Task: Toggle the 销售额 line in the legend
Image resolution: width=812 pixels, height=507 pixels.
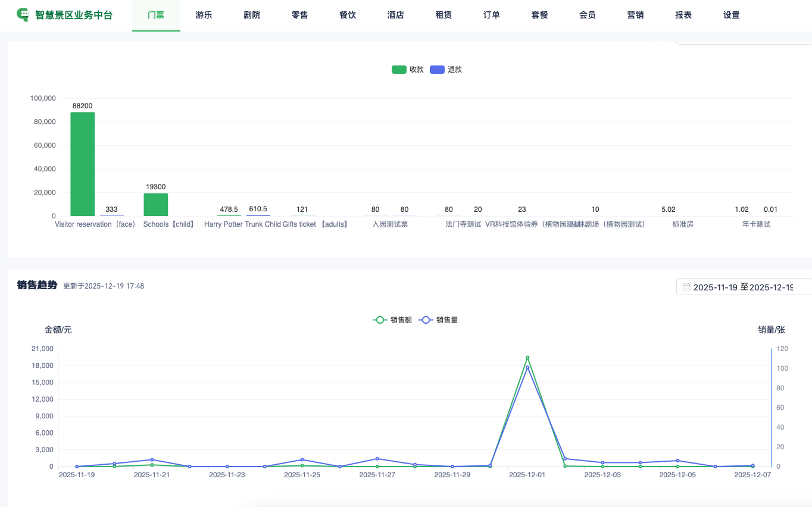Action: (392, 320)
